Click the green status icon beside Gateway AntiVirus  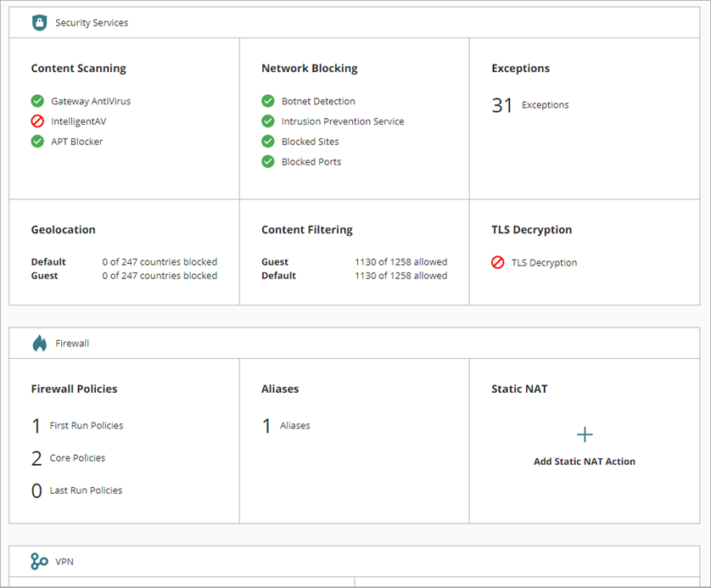pos(36,100)
